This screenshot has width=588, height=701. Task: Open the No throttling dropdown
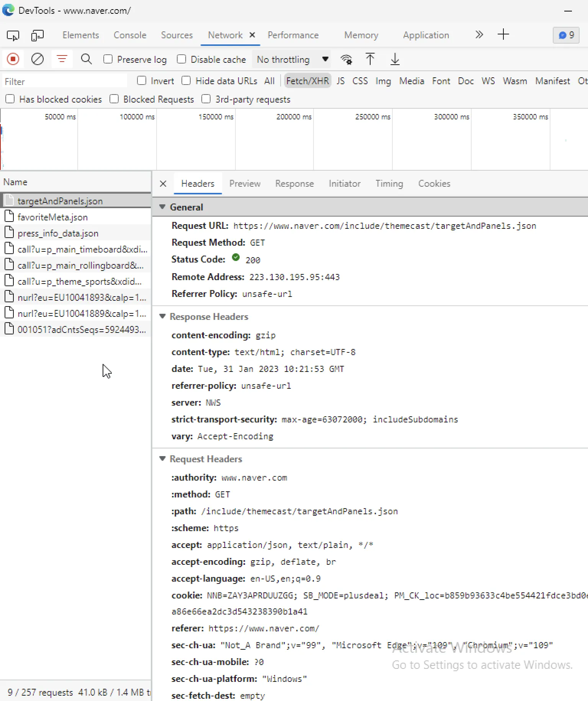tap(292, 59)
